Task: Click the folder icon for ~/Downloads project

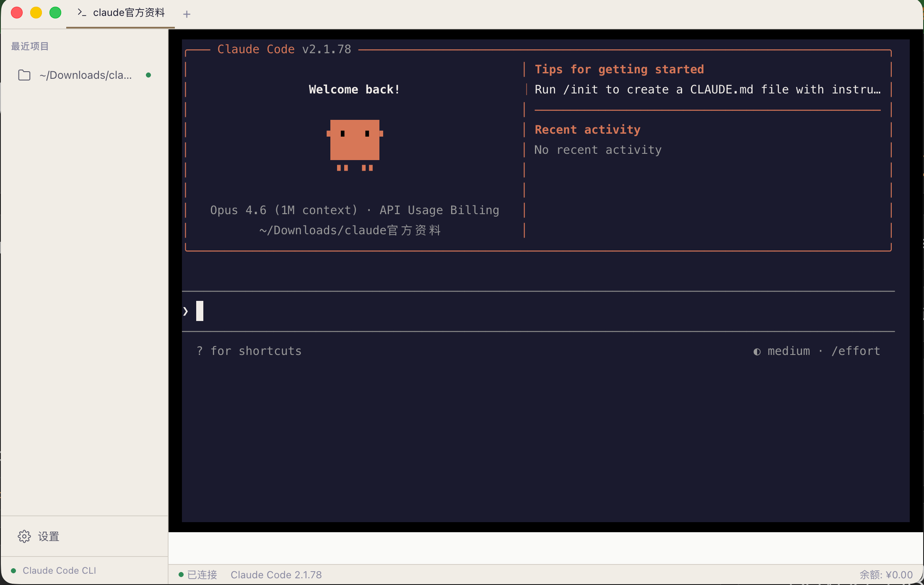Action: 24,75
